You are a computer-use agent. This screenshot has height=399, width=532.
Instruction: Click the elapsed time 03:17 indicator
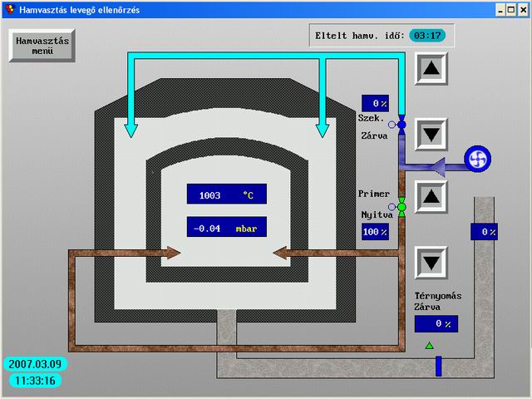[x=427, y=35]
